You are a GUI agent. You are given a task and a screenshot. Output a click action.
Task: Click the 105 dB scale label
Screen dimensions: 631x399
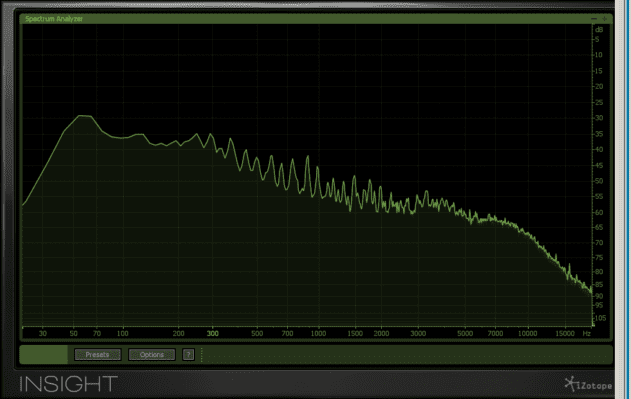click(600, 318)
